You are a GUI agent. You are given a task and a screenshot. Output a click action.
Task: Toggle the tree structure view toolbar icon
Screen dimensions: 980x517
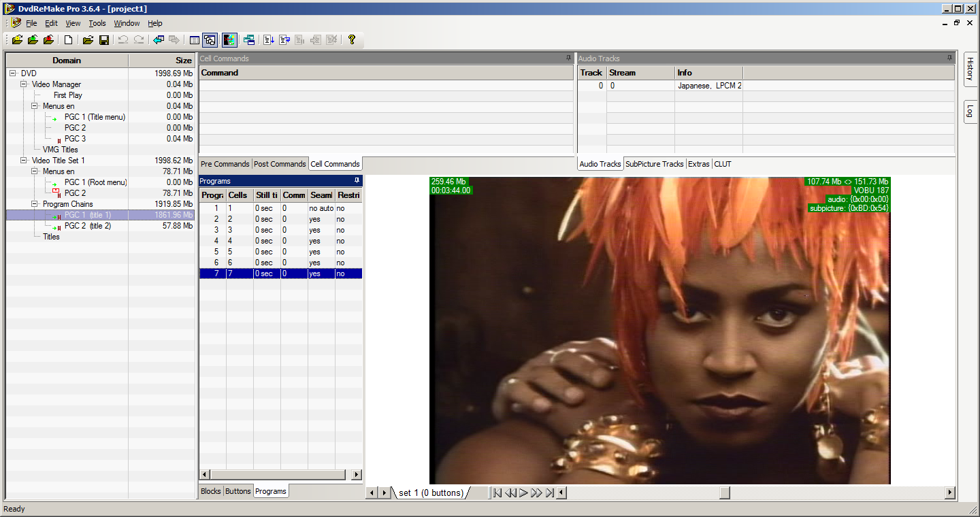pyautogui.click(x=210, y=40)
